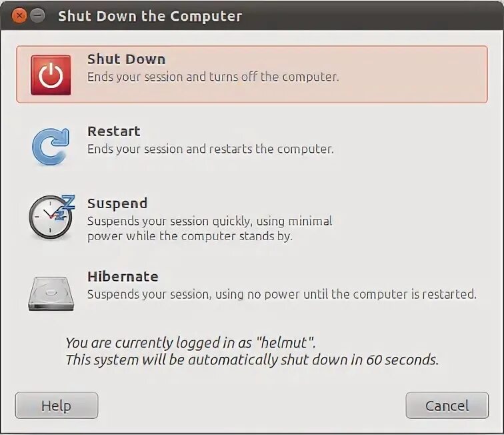
Task: Click the Shut Down heading text
Action: click(126, 59)
